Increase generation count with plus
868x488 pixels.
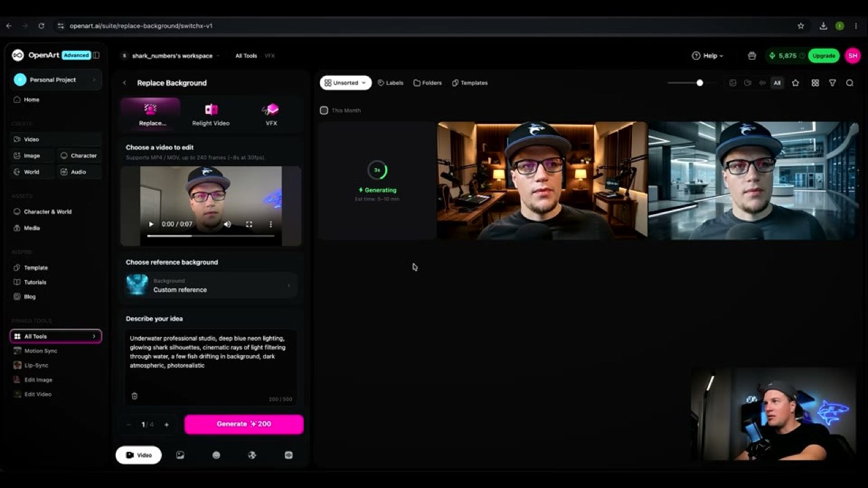tap(166, 425)
